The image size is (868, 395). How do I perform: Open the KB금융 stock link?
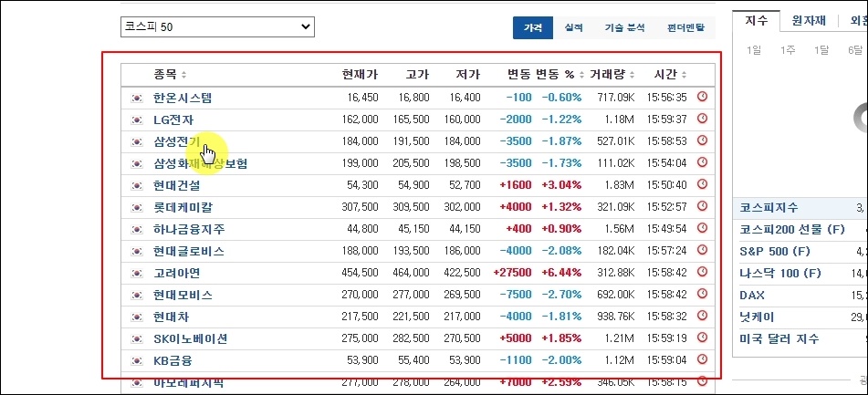tap(173, 360)
